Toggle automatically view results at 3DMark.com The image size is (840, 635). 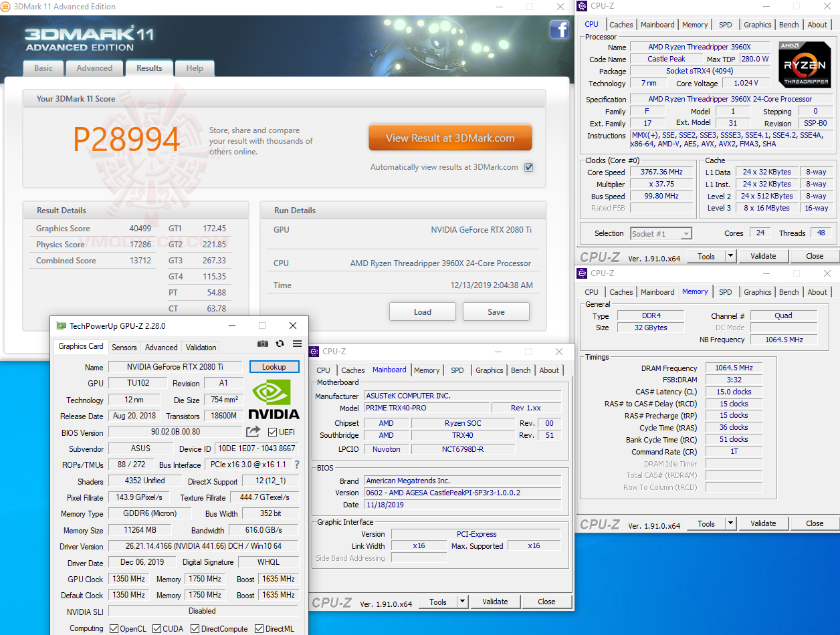pos(528,167)
